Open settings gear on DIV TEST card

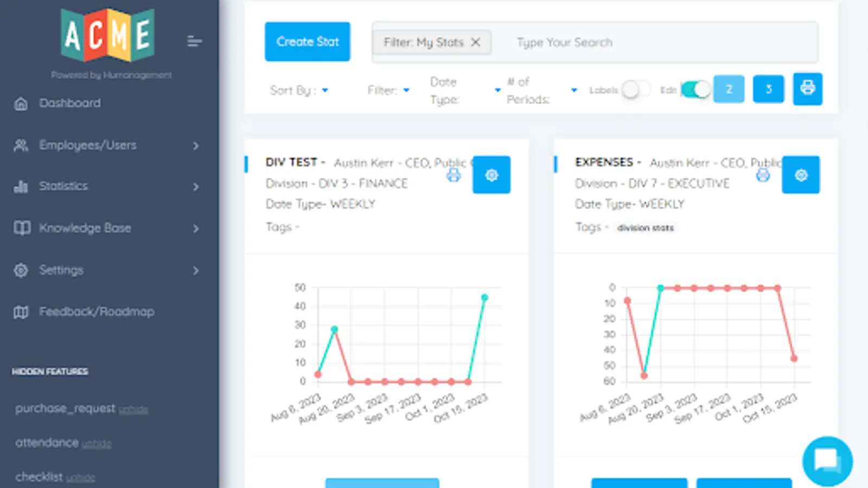click(x=492, y=175)
